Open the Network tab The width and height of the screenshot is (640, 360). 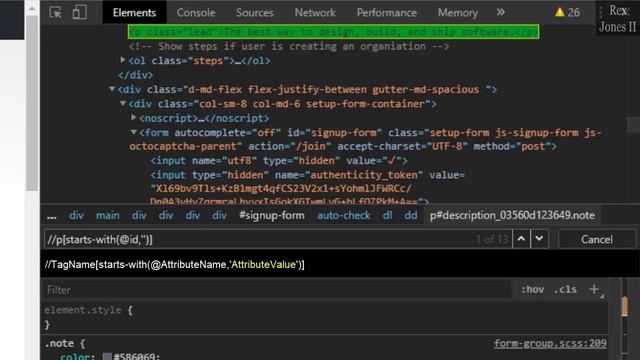tap(315, 13)
